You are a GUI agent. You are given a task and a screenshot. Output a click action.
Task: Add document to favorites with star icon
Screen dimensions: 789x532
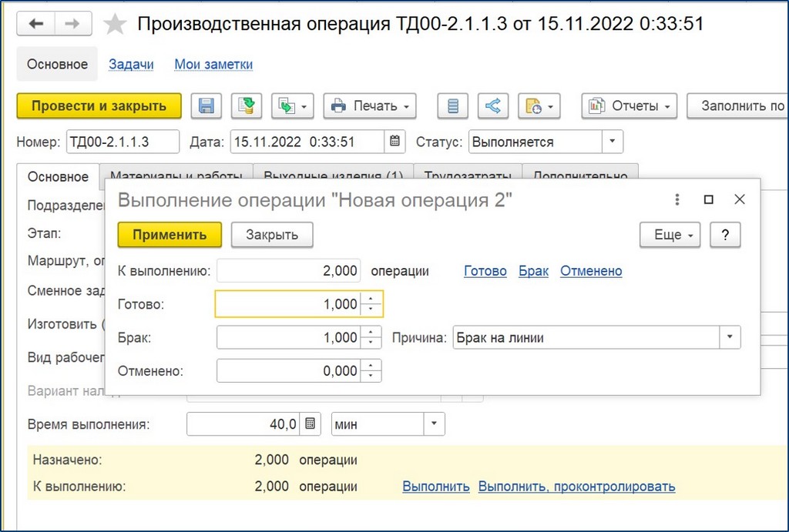(115, 24)
